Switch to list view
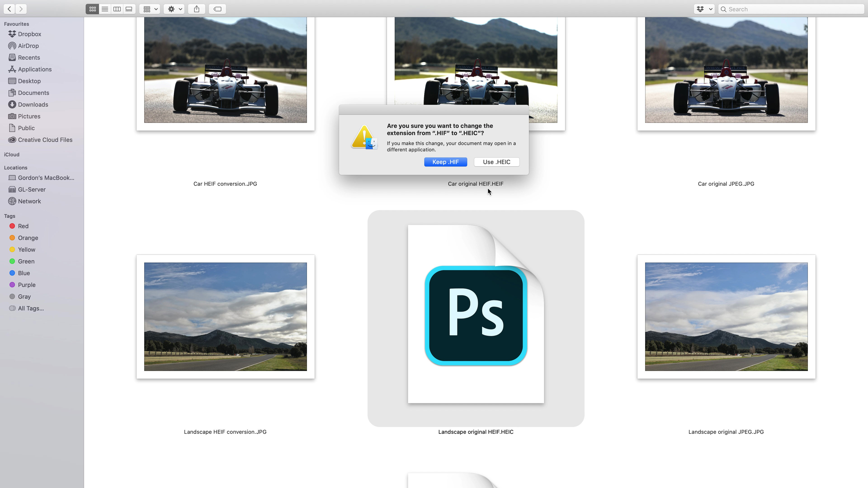The image size is (868, 488). (x=105, y=9)
